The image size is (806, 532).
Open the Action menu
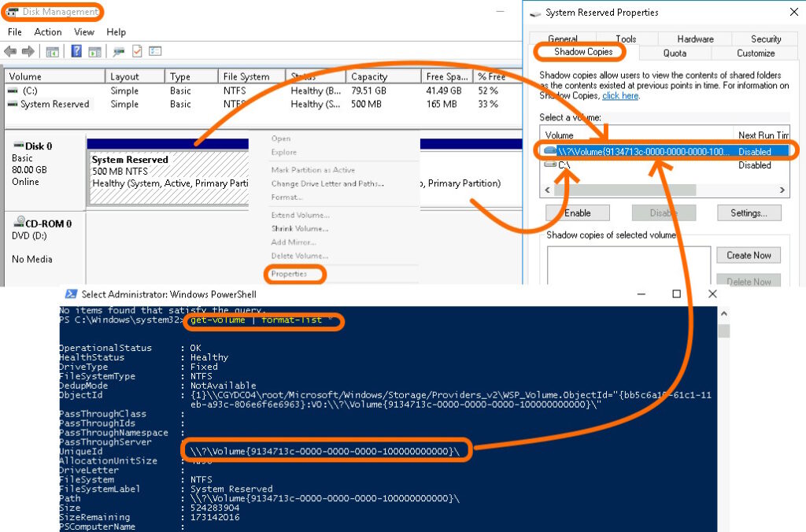[x=48, y=32]
